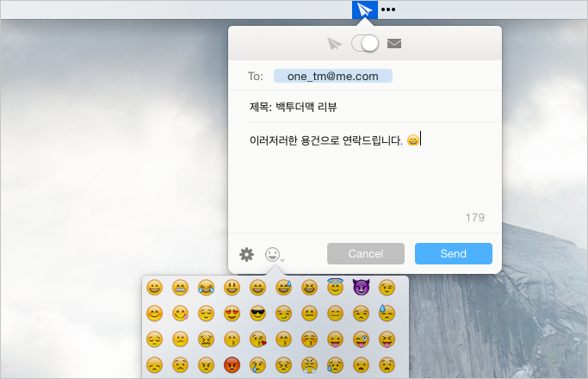Toggle the switch between plane and mail
This screenshot has height=379, width=588.
coord(365,43)
